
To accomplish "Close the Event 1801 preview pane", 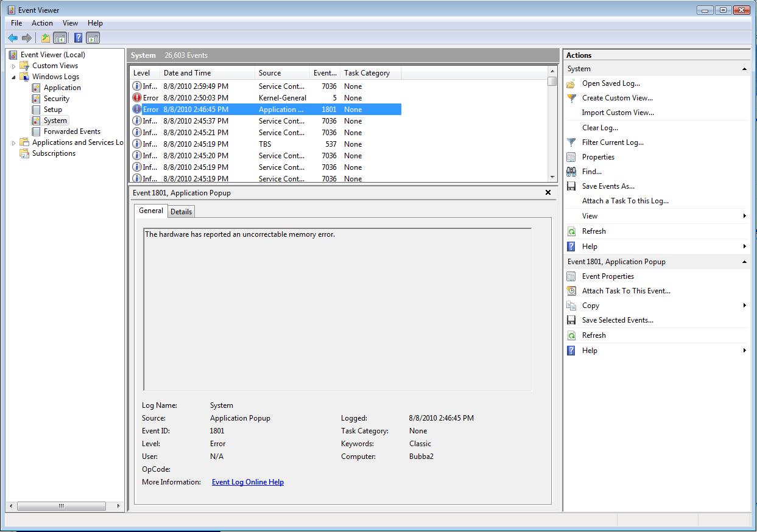I will [548, 192].
